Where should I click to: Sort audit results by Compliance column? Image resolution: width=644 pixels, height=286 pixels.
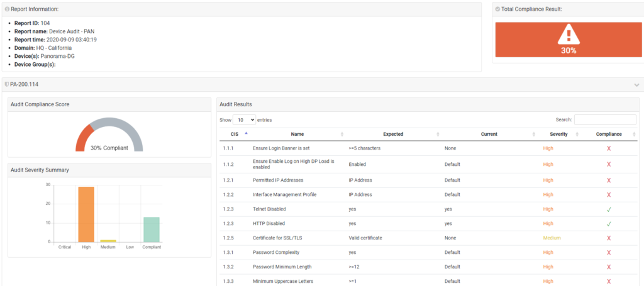608,134
